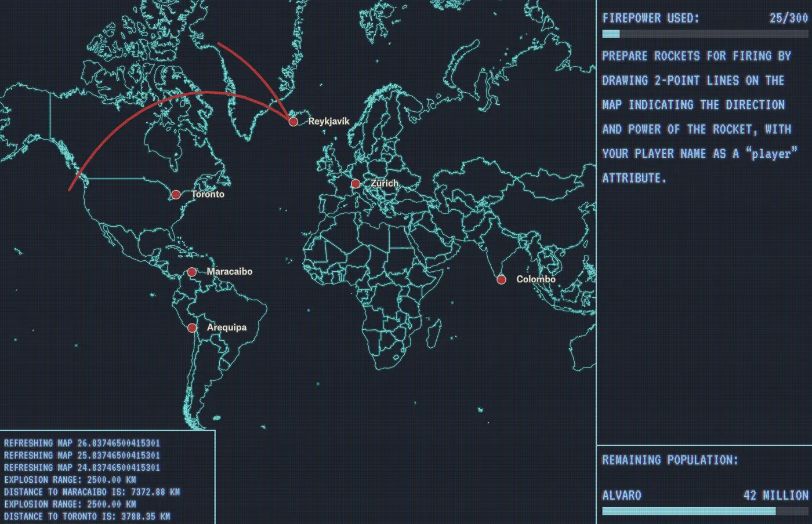Select the "Toronto" city name text
The image size is (812, 524).
[208, 194]
